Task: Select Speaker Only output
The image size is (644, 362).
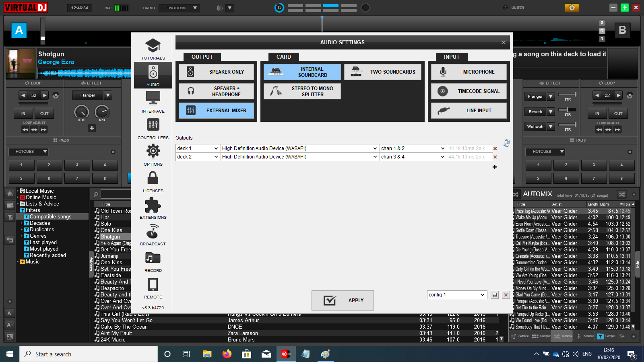Action: (x=216, y=72)
